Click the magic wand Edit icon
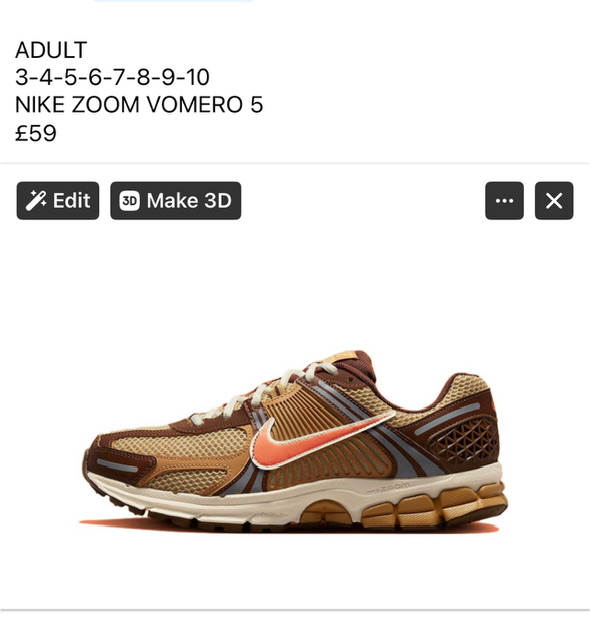The image size is (590, 640). [36, 200]
